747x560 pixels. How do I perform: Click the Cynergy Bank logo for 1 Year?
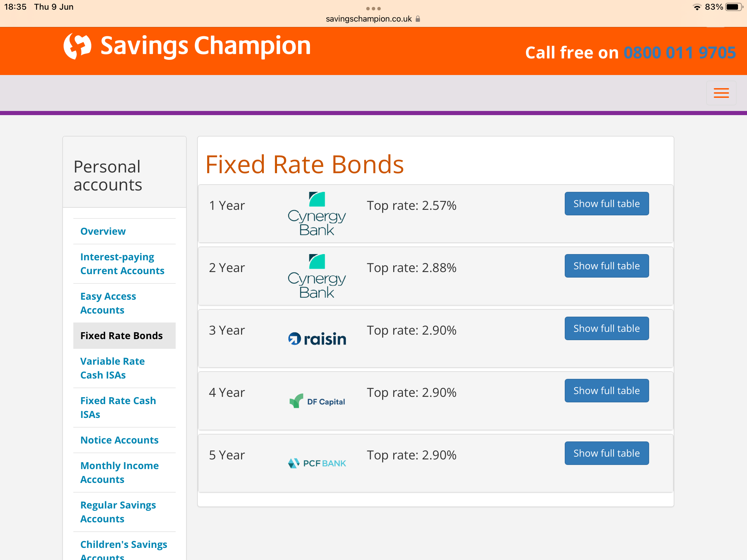(317, 214)
